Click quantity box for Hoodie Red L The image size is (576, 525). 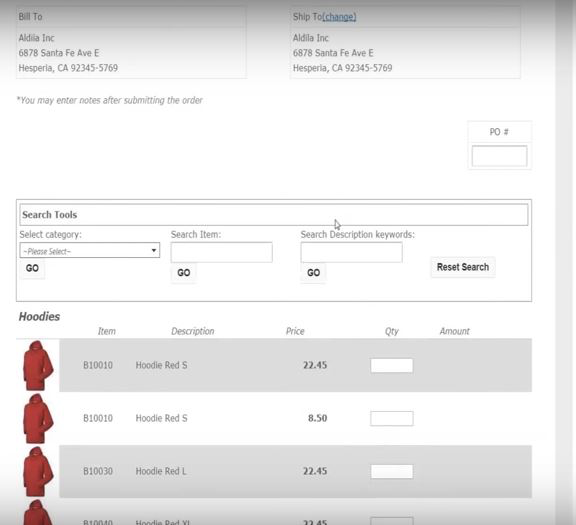click(392, 471)
